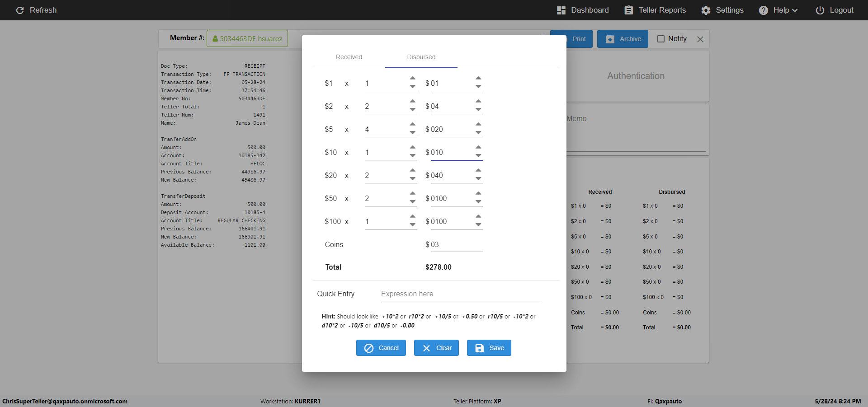Increase the $50 bill count
Viewport: 868px width, 407px height.
[x=413, y=193]
